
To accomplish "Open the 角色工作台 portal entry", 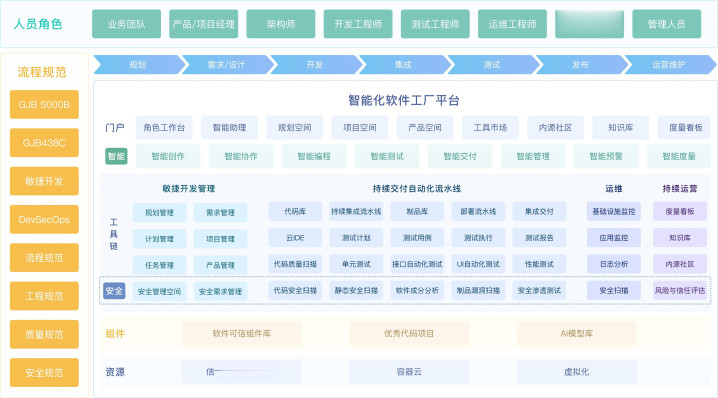I will (x=164, y=127).
